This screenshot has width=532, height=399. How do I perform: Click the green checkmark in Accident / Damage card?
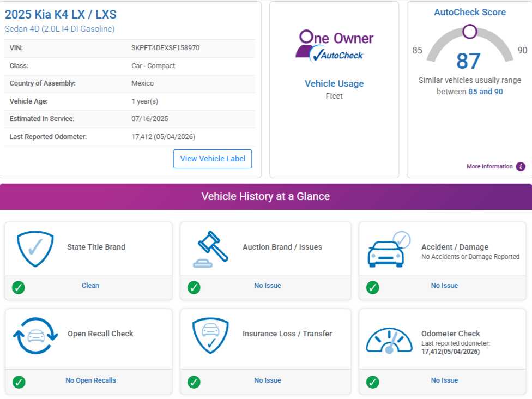click(x=372, y=287)
